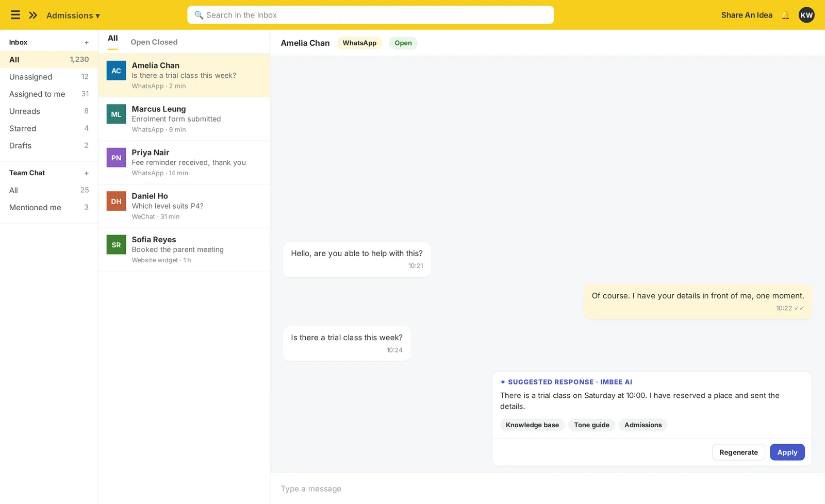Click the Suggested Response IMBEE AI heading

tap(566, 382)
